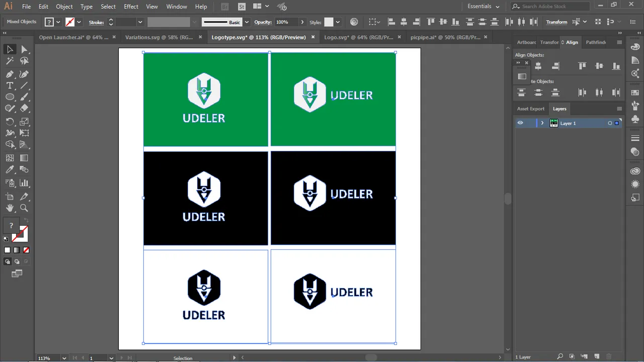Click Recolor Artwork wheel in control bar
644x362 pixels.
[354, 22]
